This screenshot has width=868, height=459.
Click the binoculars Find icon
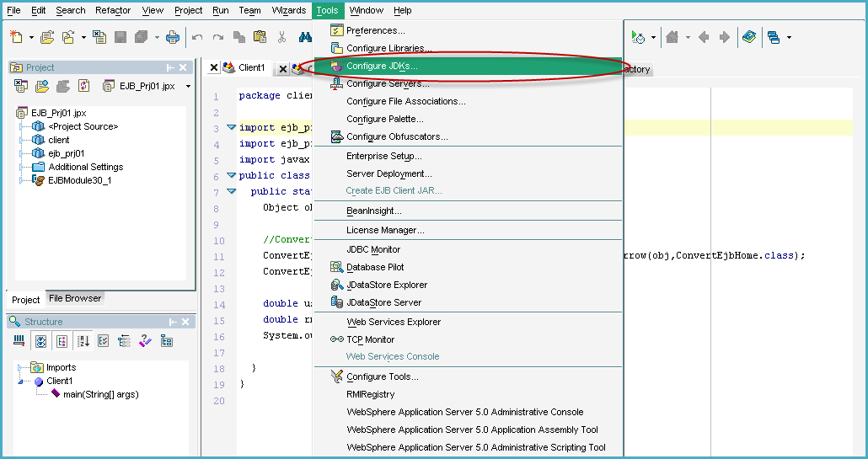[x=304, y=37]
